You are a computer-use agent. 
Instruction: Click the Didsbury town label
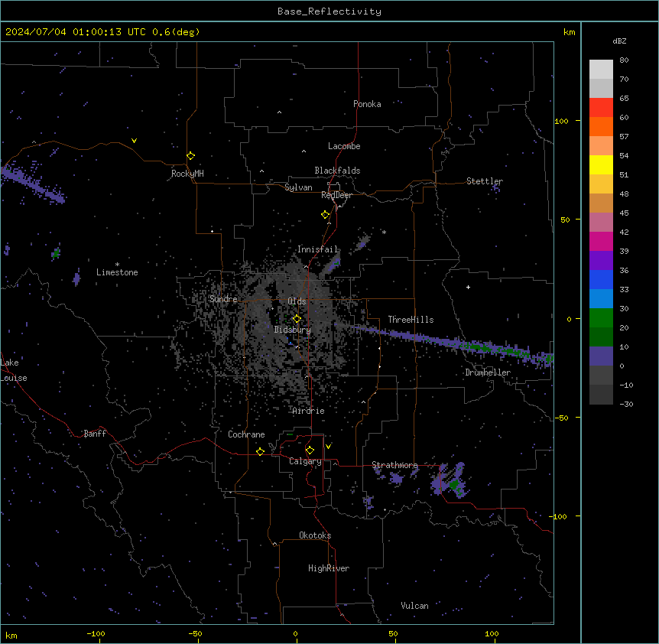tap(293, 330)
